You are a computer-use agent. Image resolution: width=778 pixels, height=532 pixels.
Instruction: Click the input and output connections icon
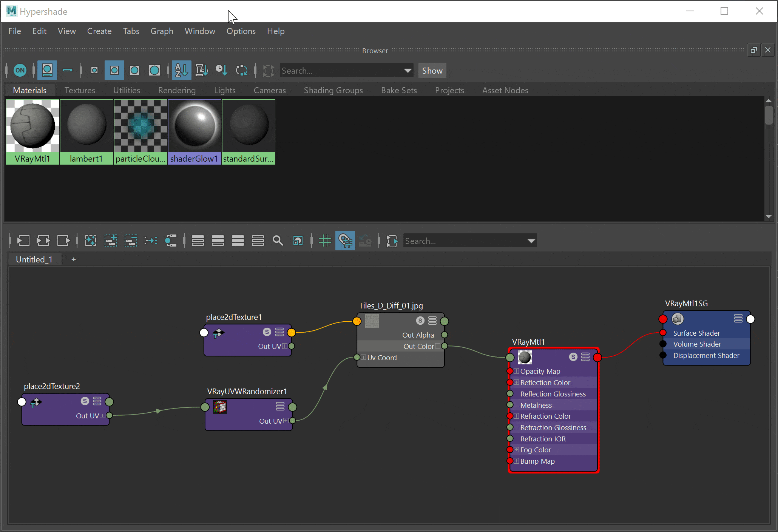43,241
